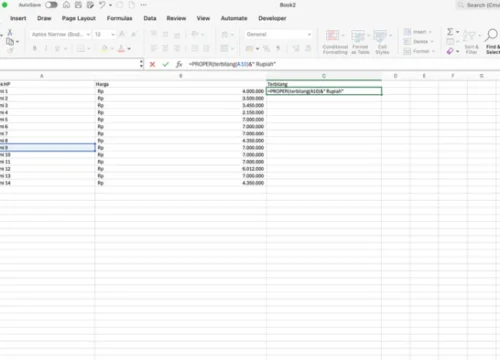Image resolution: width=500 pixels, height=360 pixels.
Task: Click the Decrease Indent icon
Action: (x=195, y=49)
